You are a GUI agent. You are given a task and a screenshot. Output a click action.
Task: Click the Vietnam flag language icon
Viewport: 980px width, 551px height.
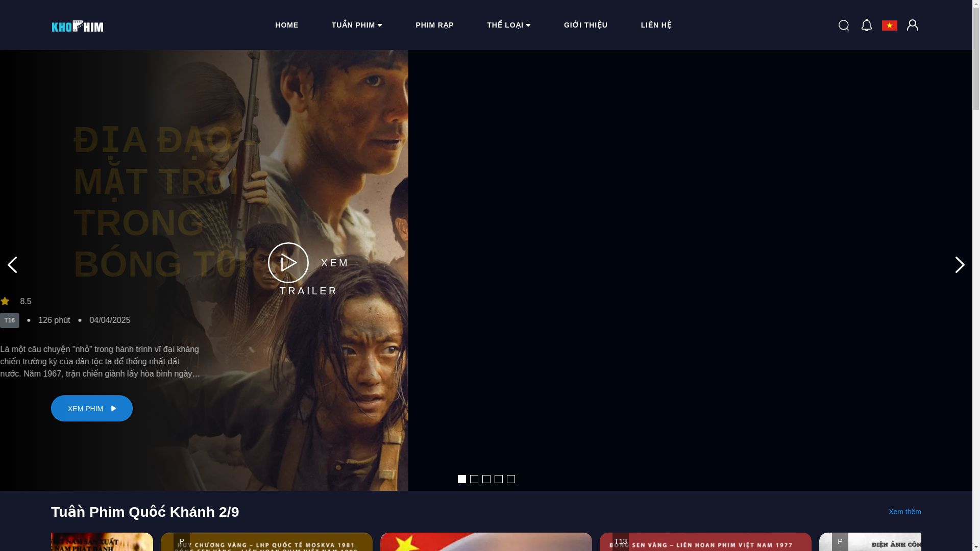pyautogui.click(x=890, y=25)
